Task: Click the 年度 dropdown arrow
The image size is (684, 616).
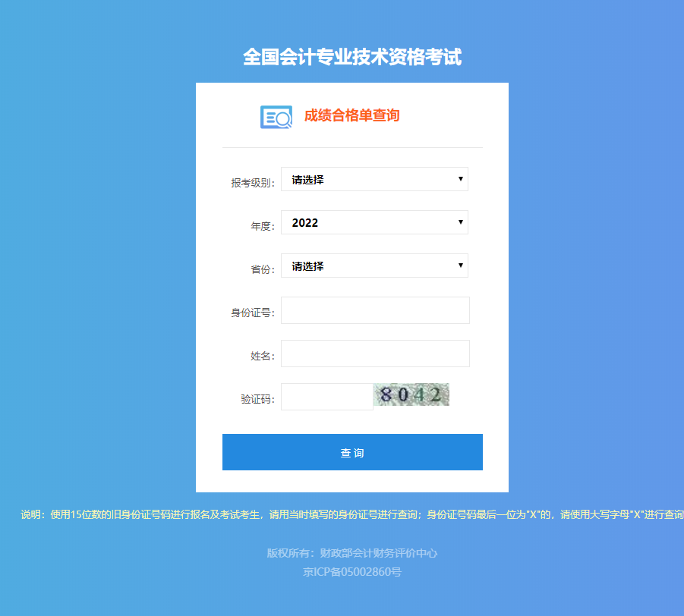Action: (460, 222)
